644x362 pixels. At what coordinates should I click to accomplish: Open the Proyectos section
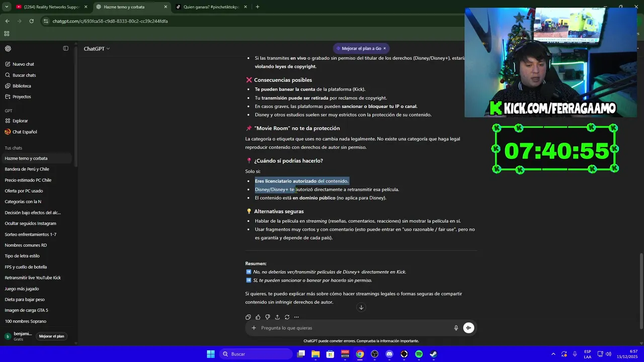tap(22, 97)
